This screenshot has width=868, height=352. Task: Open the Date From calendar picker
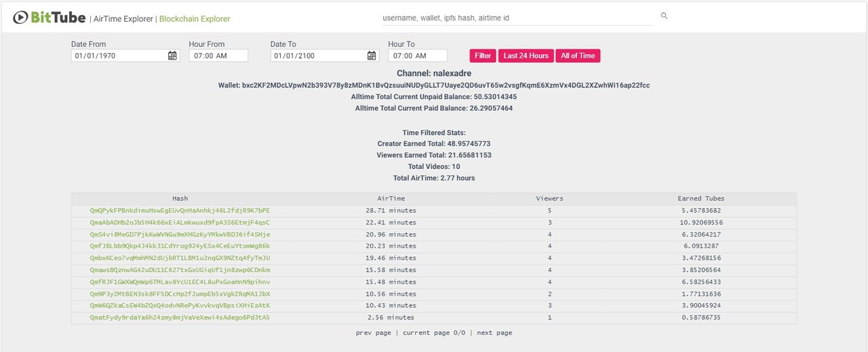172,56
